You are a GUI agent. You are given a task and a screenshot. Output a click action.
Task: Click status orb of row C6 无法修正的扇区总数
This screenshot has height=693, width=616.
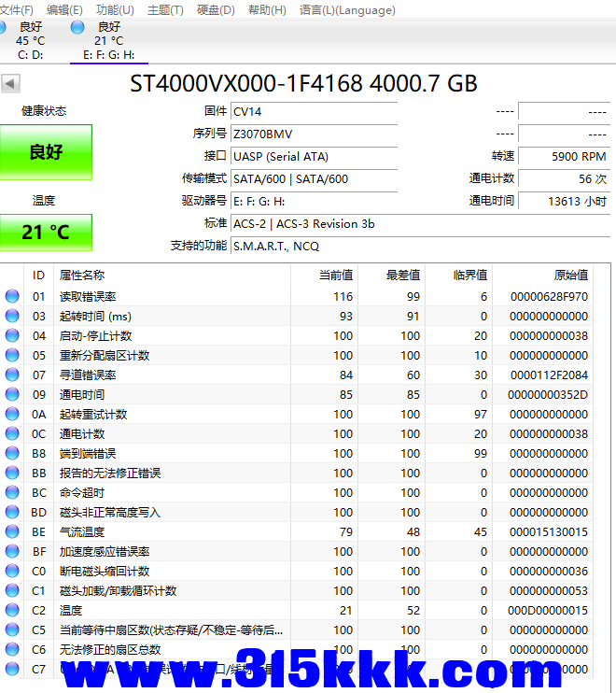pos(12,649)
